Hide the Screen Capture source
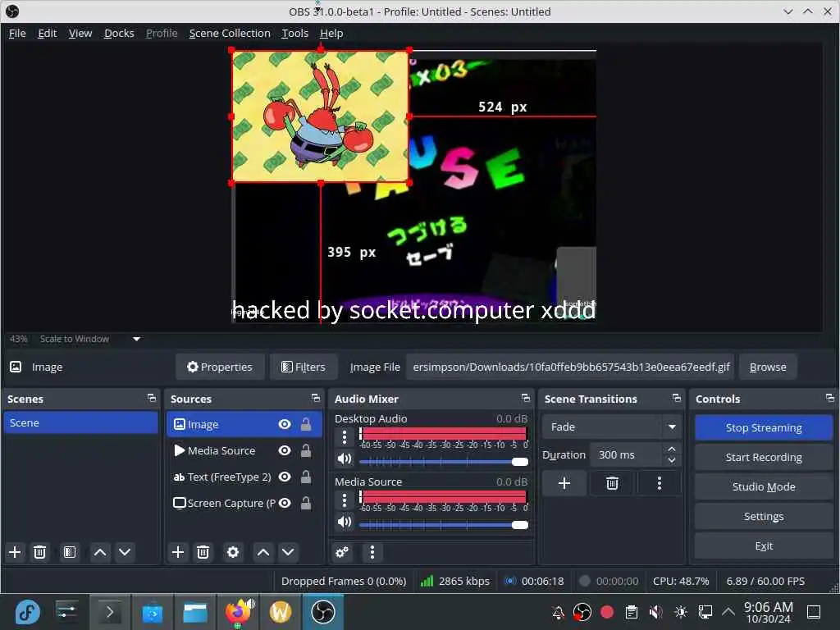Image resolution: width=840 pixels, height=630 pixels. coord(285,503)
